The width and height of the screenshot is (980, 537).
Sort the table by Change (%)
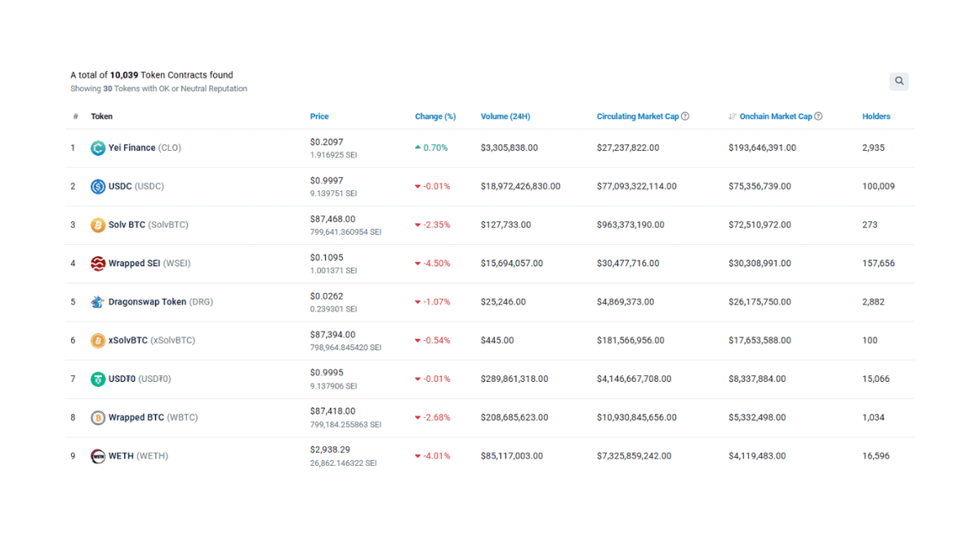435,116
